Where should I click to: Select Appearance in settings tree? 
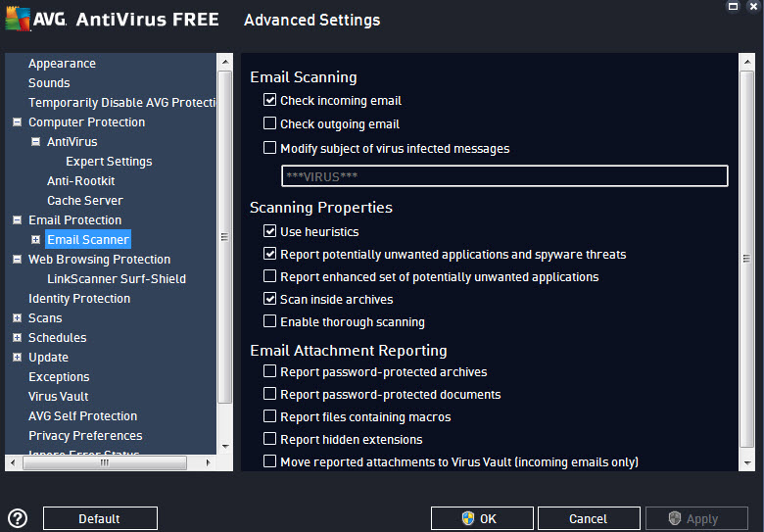tap(62, 64)
